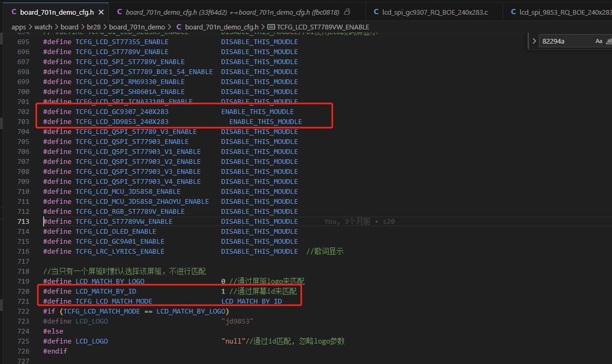This screenshot has height=364, width=612.
Task: Close the board_701n_demo_cfg.h tab
Action: coord(101,12)
